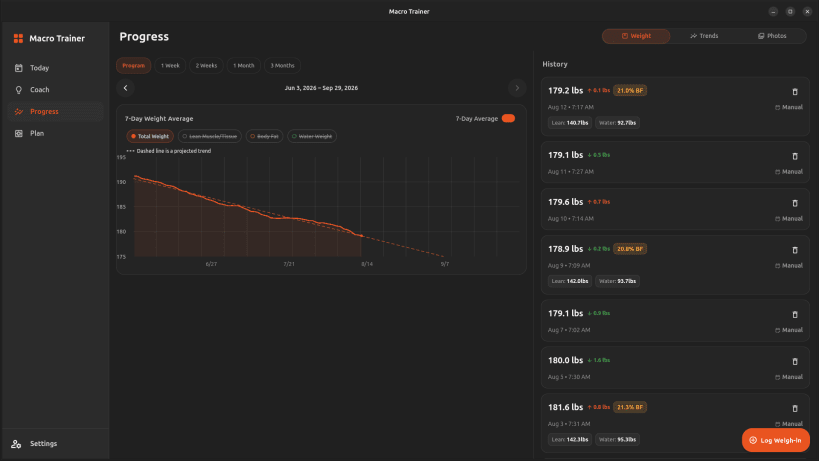
Task: Click the current data point on the chart line
Action: click(361, 236)
